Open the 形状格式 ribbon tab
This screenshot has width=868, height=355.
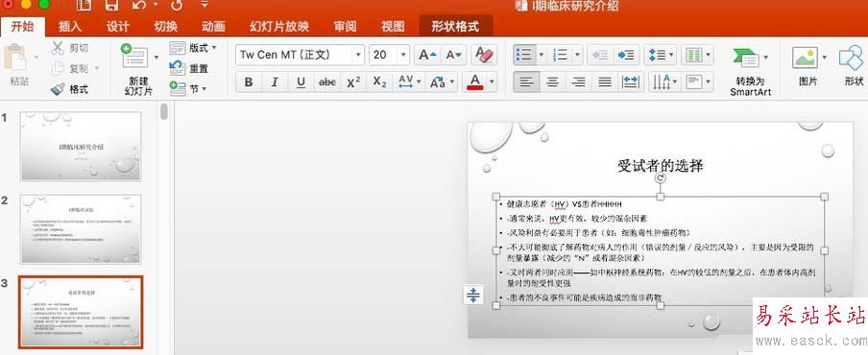pos(455,27)
